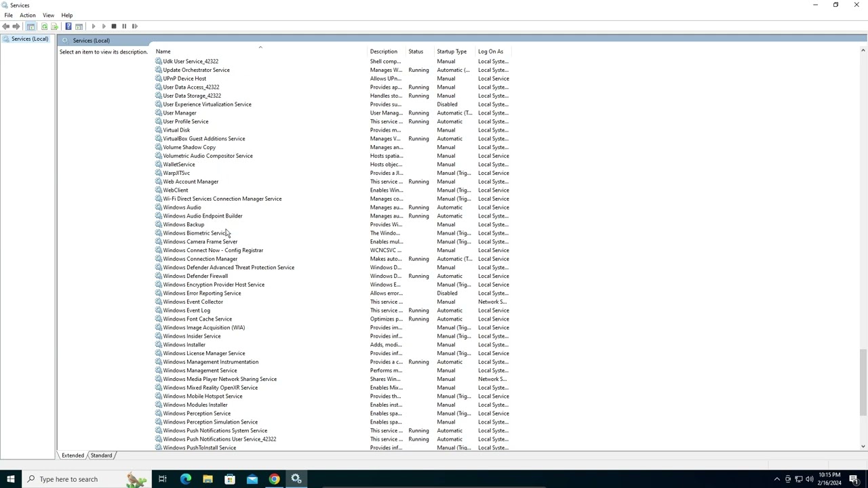This screenshot has width=868, height=488.
Task: Sort by the Log On As column header
Action: click(493, 52)
